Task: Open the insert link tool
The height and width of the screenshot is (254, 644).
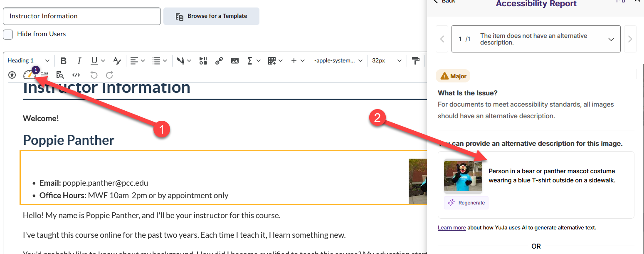Action: [x=219, y=60]
